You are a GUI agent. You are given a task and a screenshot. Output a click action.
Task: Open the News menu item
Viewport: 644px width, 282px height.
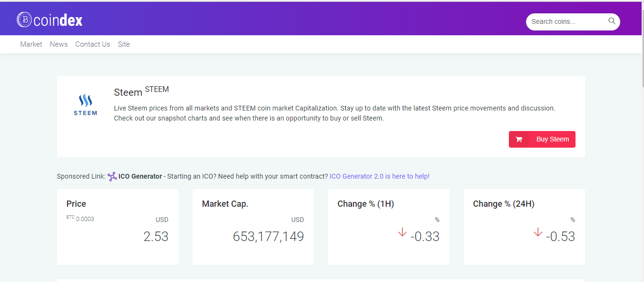coord(59,44)
